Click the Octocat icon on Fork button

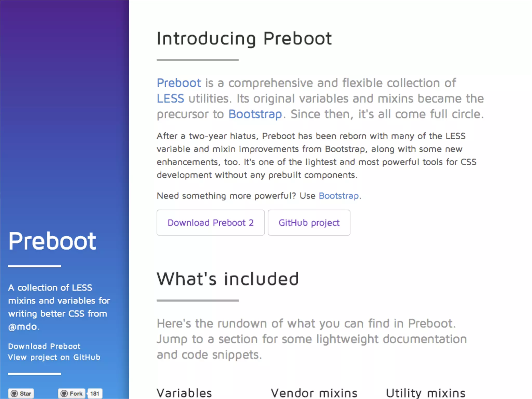[64, 394]
